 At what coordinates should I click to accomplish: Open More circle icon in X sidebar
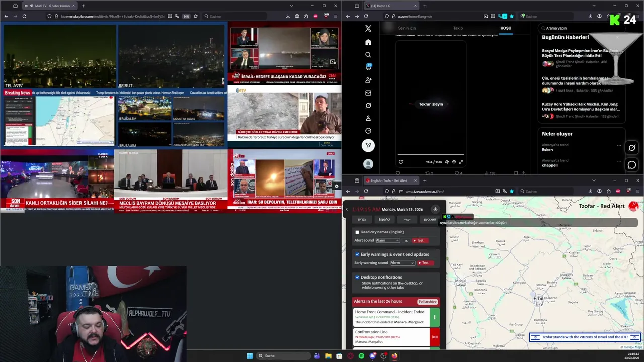pyautogui.click(x=368, y=131)
